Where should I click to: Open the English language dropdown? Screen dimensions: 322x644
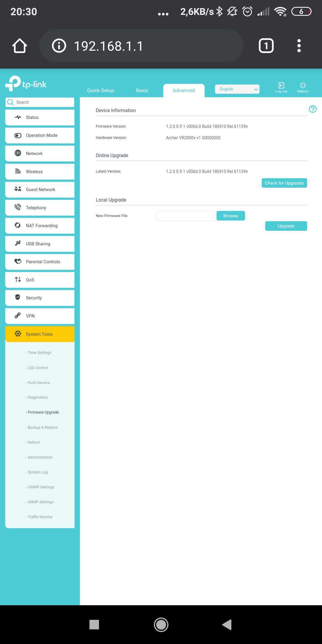(x=237, y=89)
